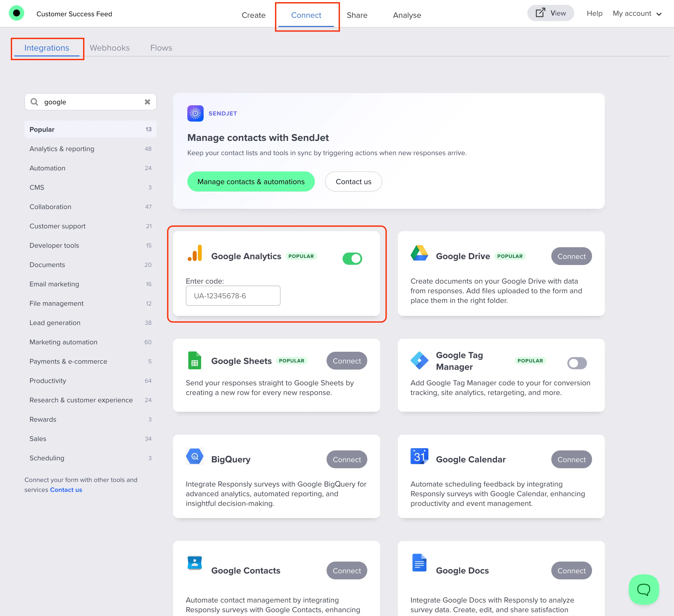Connect Google Drive
Viewport: 674px width, 616px height.
571,256
